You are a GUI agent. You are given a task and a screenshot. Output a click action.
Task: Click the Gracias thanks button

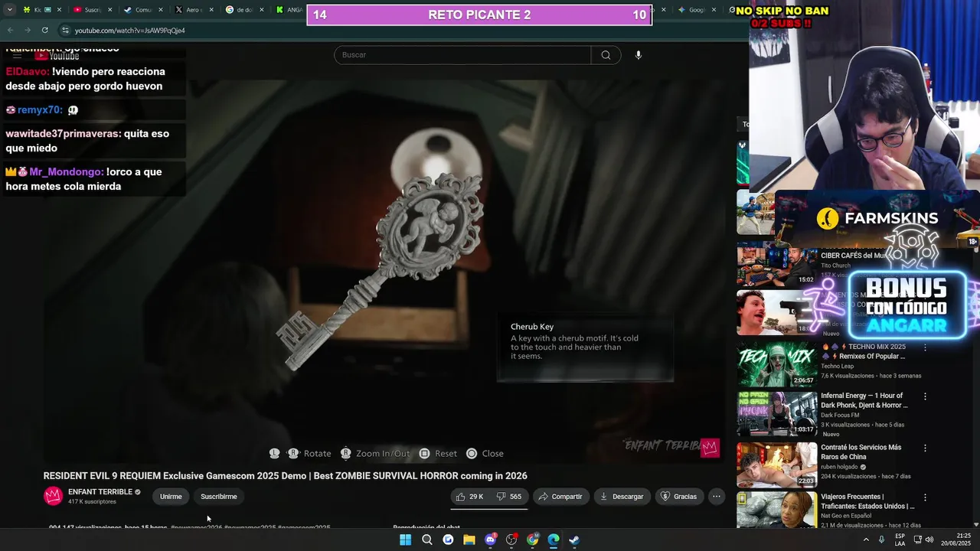tap(678, 497)
